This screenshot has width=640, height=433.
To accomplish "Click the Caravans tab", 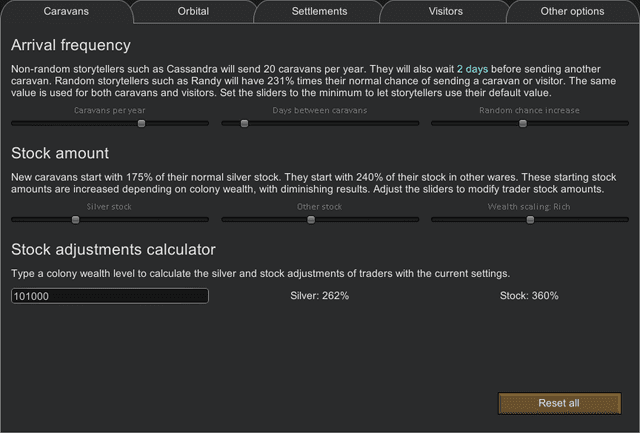I will [x=66, y=12].
